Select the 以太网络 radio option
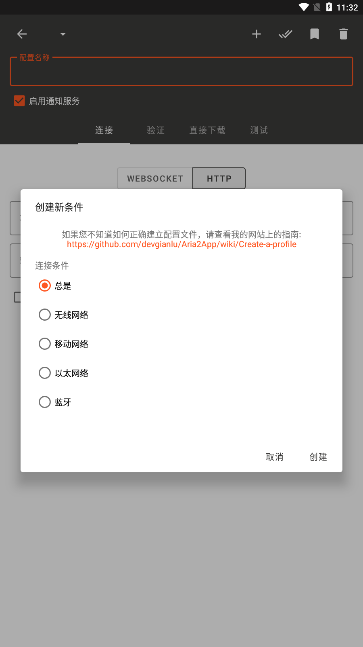This screenshot has height=647, width=363. pyautogui.click(x=64, y=373)
